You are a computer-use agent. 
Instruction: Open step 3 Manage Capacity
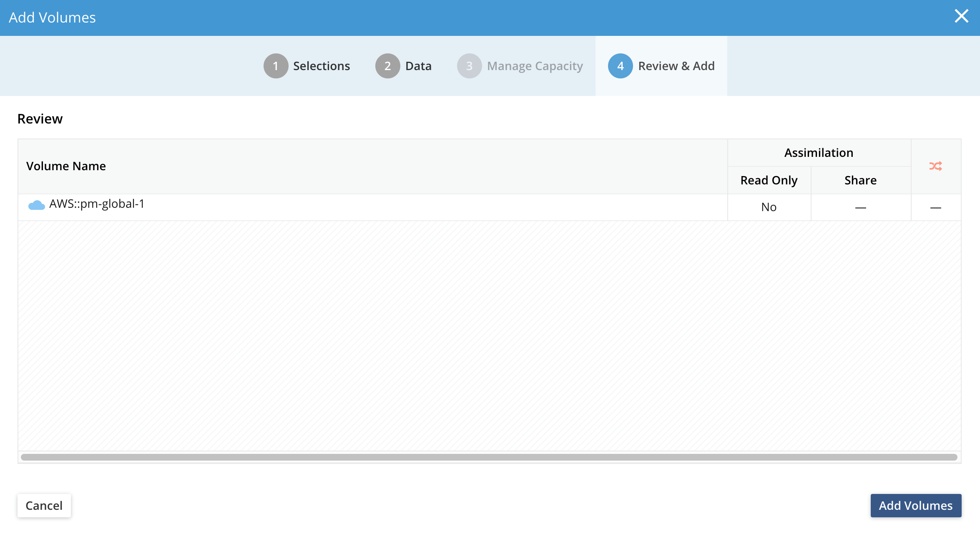(x=520, y=66)
